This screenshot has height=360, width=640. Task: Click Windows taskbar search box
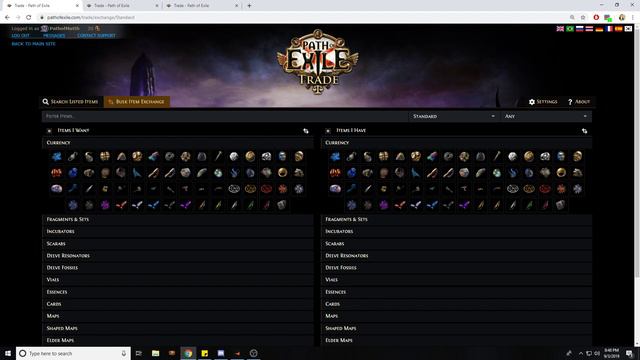pos(73,353)
